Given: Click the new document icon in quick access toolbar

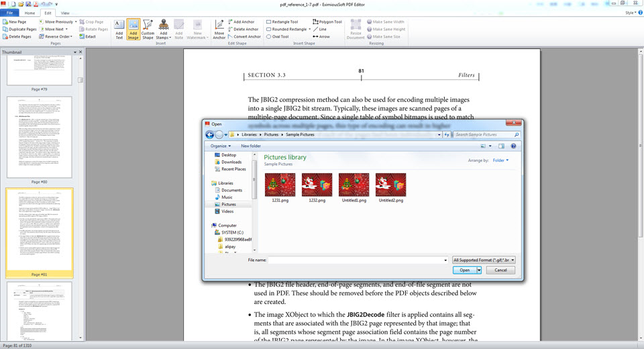Looking at the screenshot, I should [x=13, y=4].
